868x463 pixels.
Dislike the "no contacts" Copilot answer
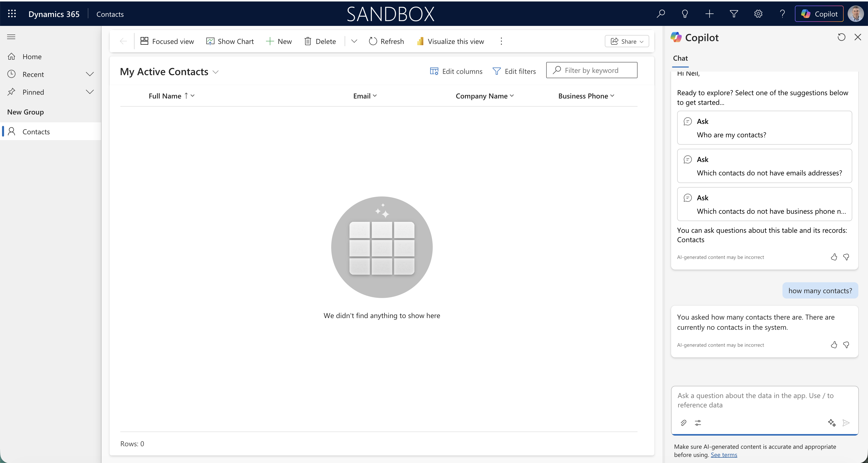846,345
